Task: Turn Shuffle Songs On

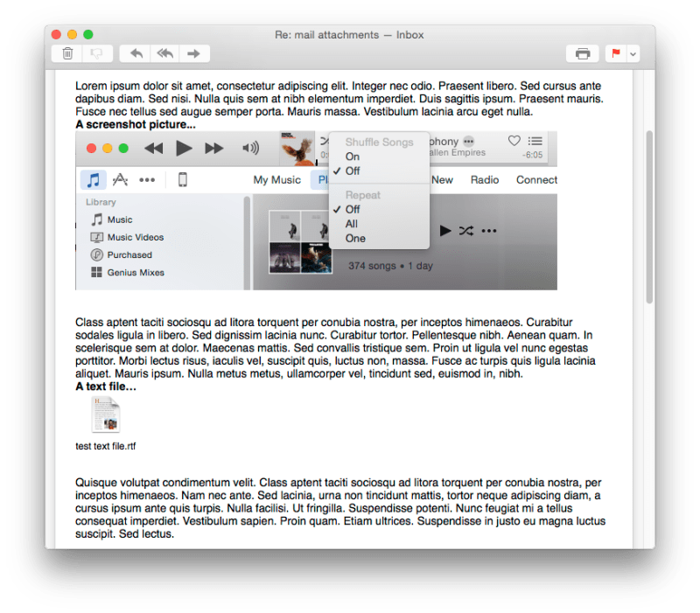Action: click(x=353, y=156)
